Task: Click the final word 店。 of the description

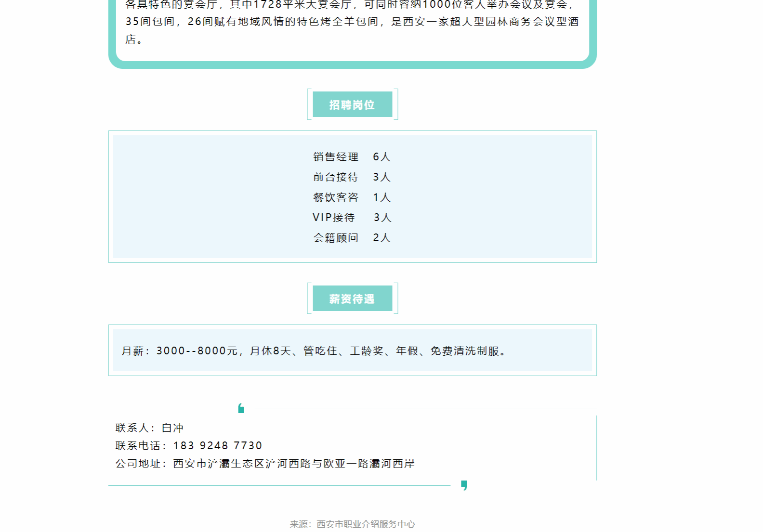Action: (133, 39)
